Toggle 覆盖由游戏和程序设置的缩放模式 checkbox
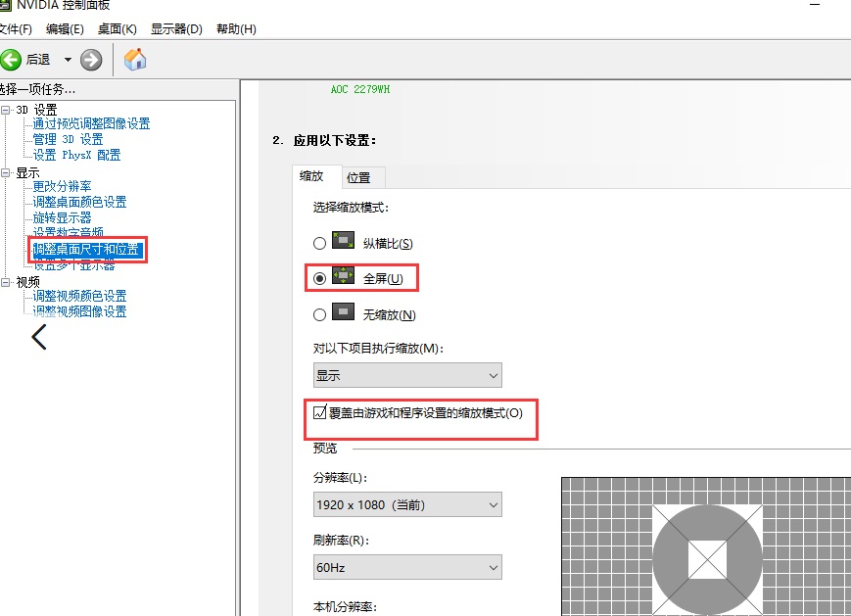 pos(318,414)
